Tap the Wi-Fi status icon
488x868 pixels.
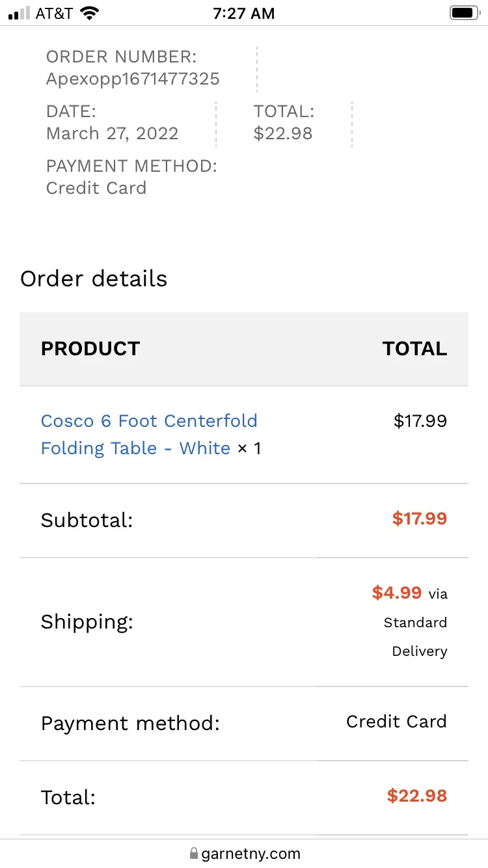(90, 13)
